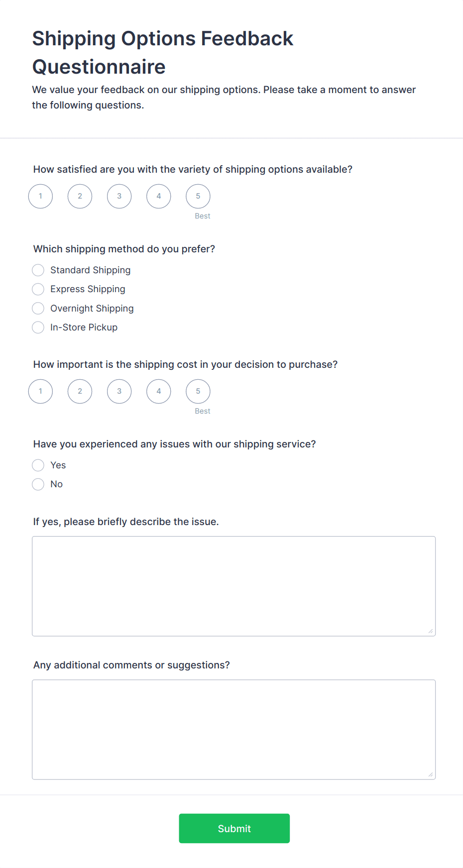Click the issue description text area
The width and height of the screenshot is (463, 868).
[233, 586]
